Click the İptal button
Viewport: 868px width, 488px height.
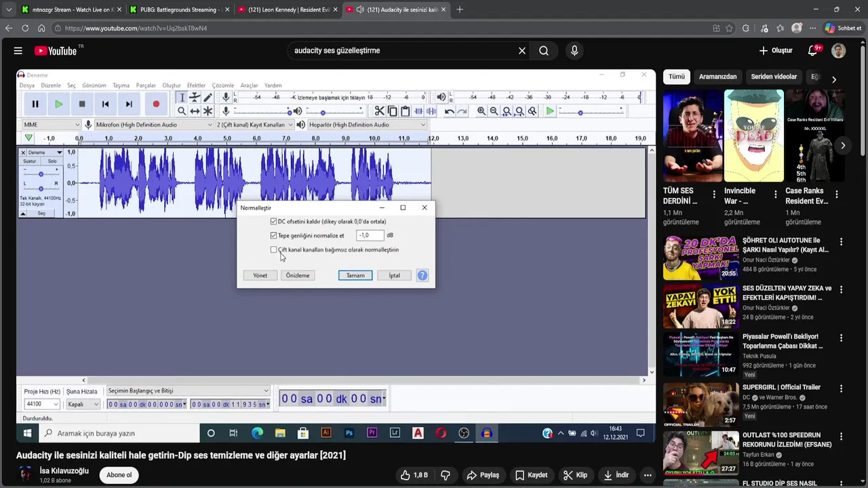click(394, 275)
